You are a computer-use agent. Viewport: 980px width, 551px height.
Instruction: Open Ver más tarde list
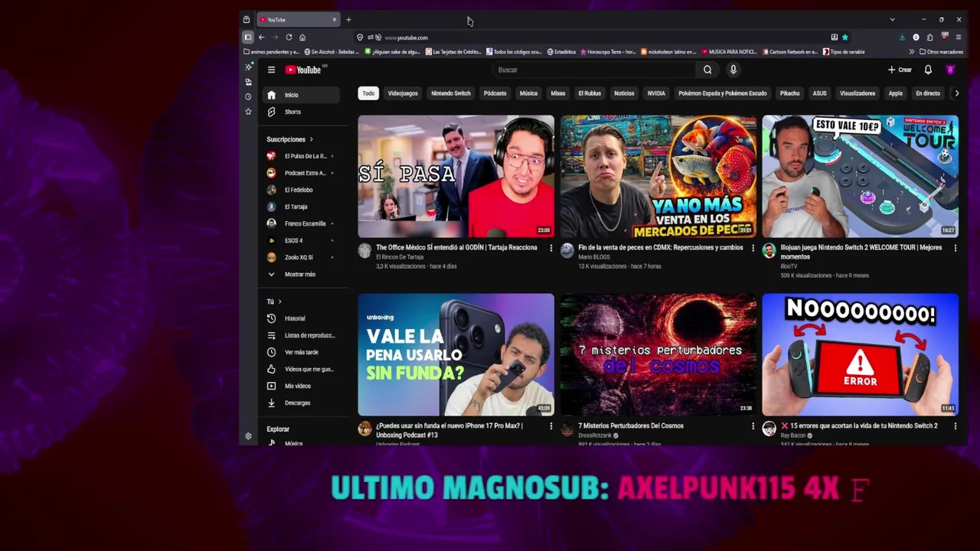[300, 352]
